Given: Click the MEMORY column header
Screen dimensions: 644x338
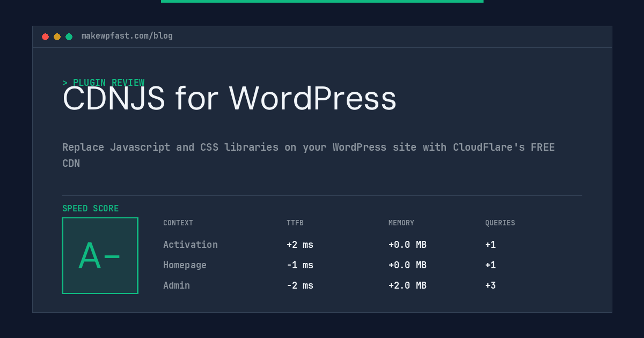Looking at the screenshot, I should pos(401,223).
